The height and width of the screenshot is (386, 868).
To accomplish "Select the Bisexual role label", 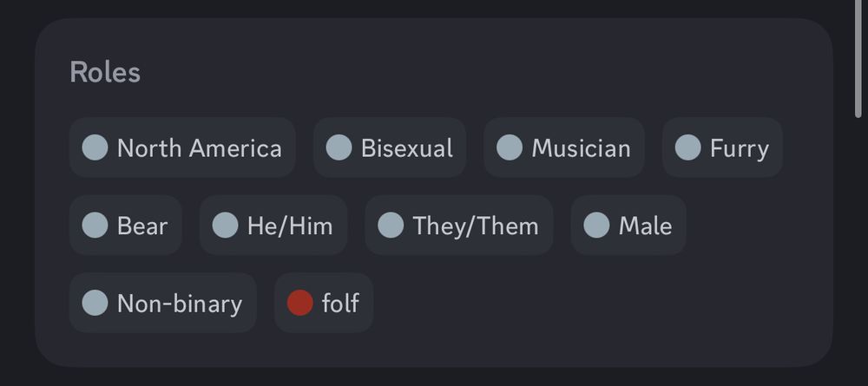I will pyautogui.click(x=406, y=148).
